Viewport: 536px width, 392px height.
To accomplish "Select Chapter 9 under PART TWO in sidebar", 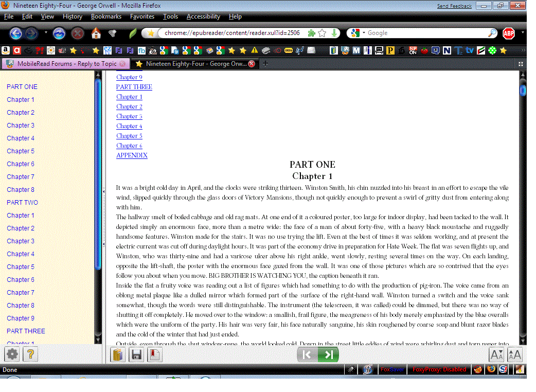I will tap(21, 318).
